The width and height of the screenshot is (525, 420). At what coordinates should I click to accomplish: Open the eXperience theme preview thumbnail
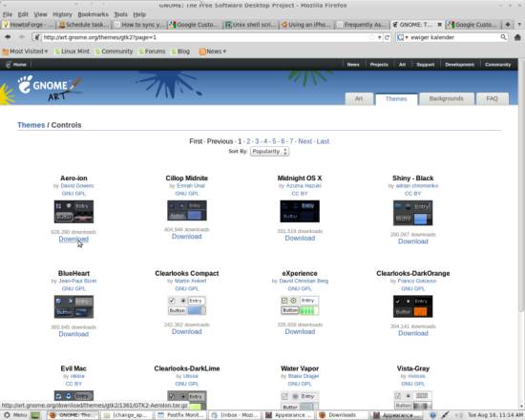(x=300, y=305)
